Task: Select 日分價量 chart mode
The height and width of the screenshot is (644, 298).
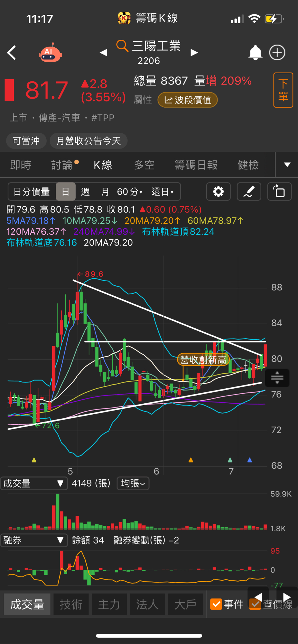Action: (x=32, y=192)
